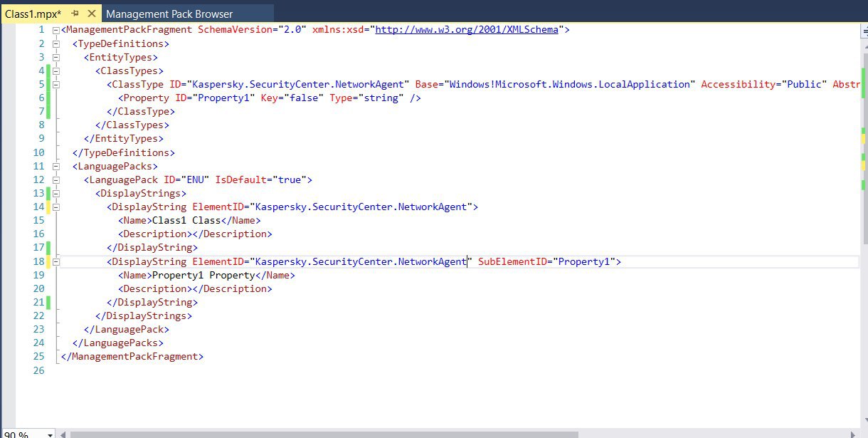The height and width of the screenshot is (438, 868).
Task: Click the Type="string" attribute
Action: click(x=366, y=98)
